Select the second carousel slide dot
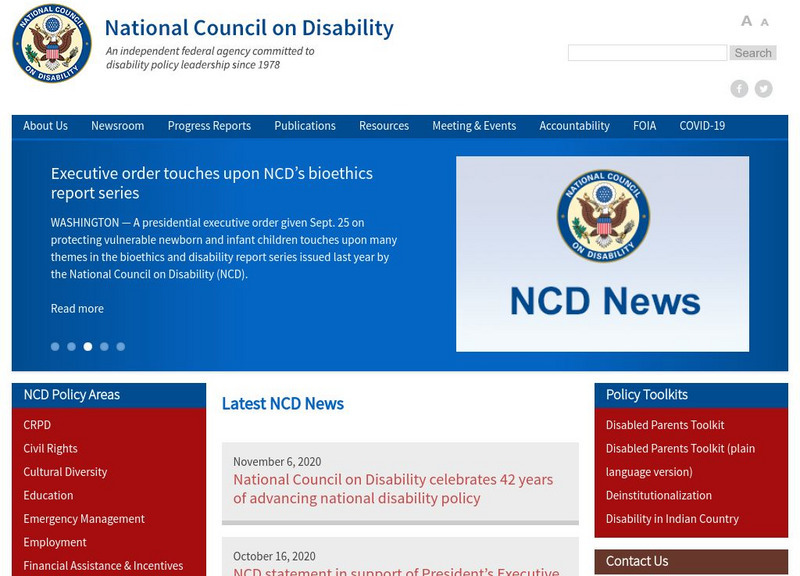The image size is (800, 576). pos(71,346)
